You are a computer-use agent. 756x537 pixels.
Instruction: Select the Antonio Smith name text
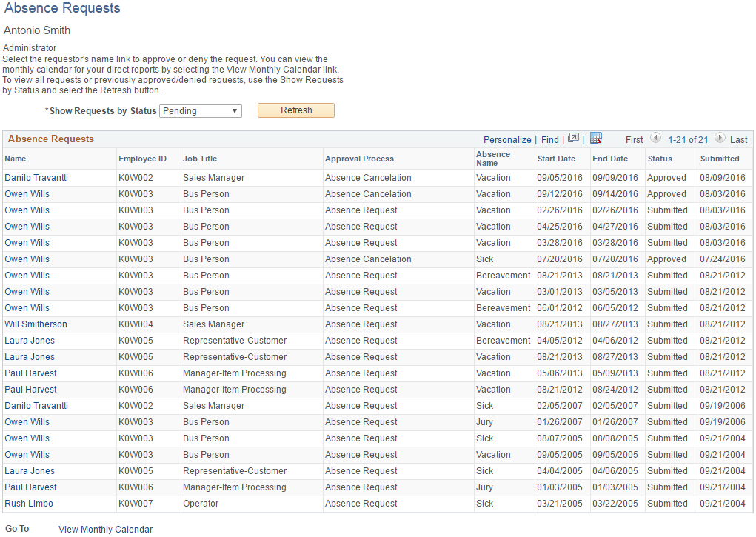(x=37, y=30)
